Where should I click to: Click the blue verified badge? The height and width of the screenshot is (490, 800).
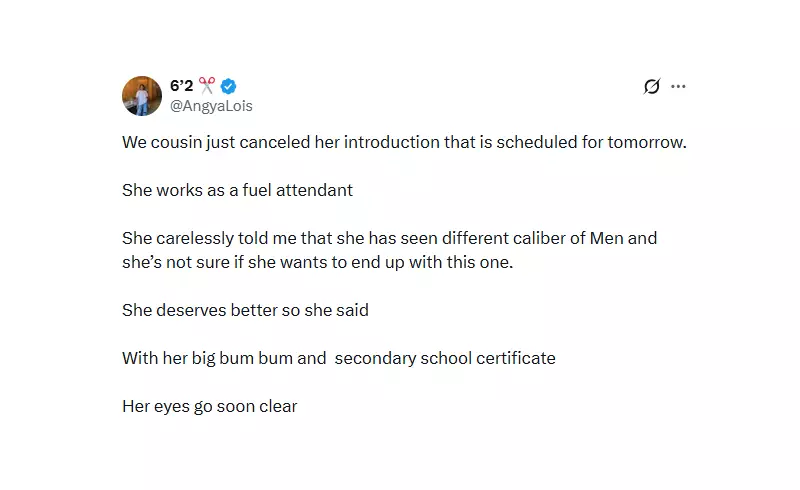[x=228, y=86]
